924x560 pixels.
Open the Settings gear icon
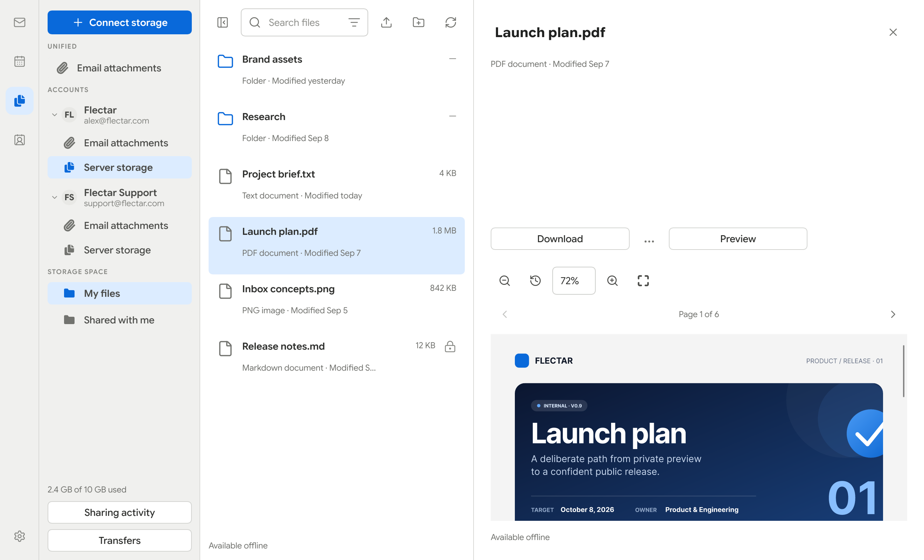tap(20, 536)
